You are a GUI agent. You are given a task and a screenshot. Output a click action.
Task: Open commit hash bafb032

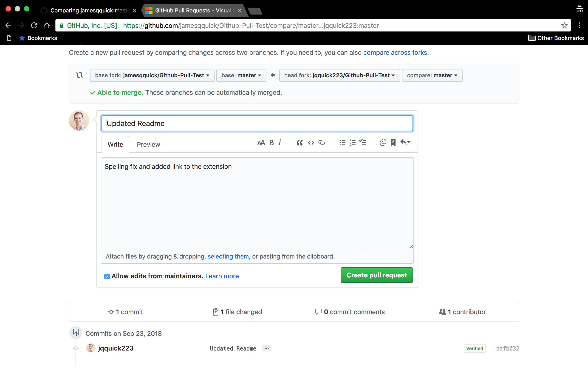(507, 348)
